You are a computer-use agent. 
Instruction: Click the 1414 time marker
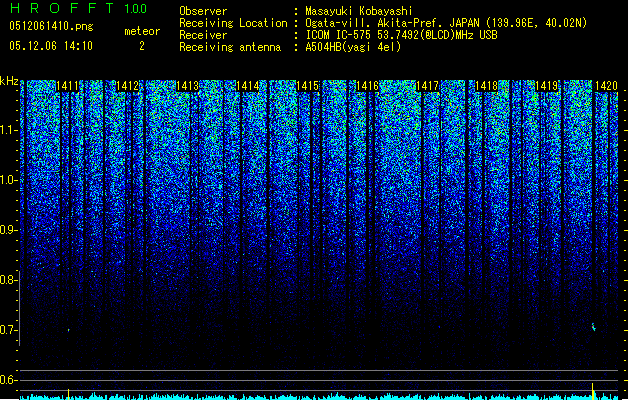(x=248, y=86)
